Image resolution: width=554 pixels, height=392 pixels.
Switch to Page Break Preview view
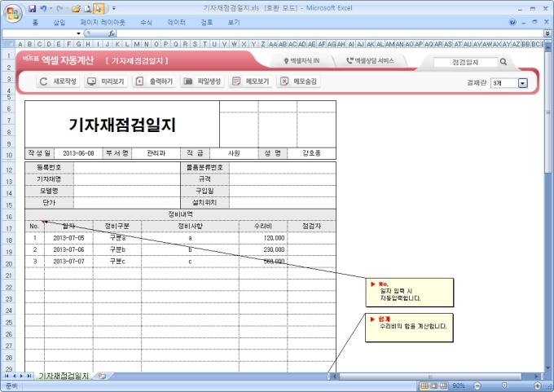coord(445,385)
